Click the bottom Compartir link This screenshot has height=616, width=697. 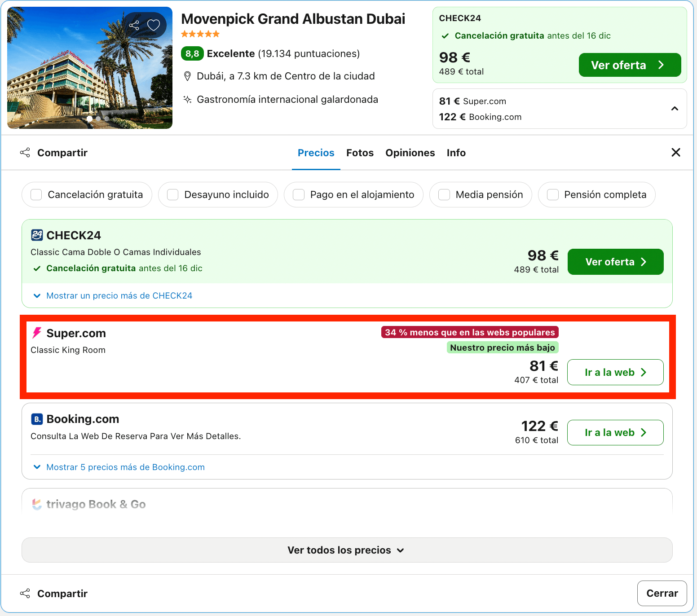62,594
